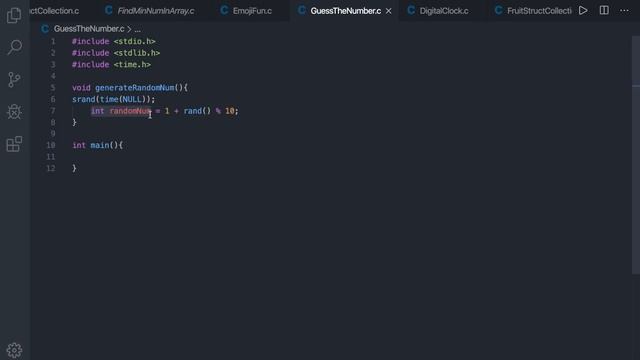Expand the breadcrumb ellipsis symbol list
The image size is (640, 360).
pyautogui.click(x=138, y=29)
